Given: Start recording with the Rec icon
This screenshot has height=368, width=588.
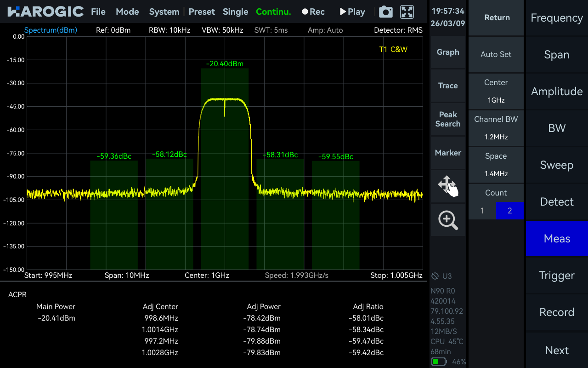Looking at the screenshot, I should click(x=313, y=11).
